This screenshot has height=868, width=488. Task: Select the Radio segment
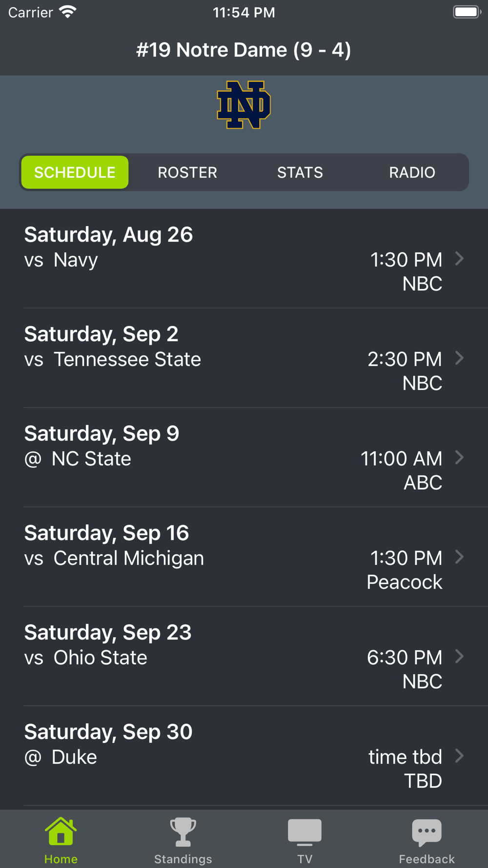coord(412,172)
